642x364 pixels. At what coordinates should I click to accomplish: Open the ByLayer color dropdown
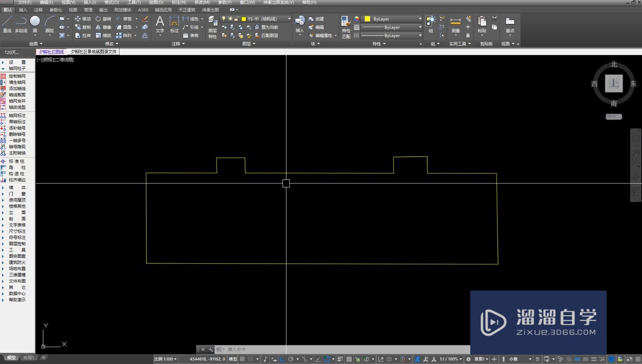coord(419,18)
